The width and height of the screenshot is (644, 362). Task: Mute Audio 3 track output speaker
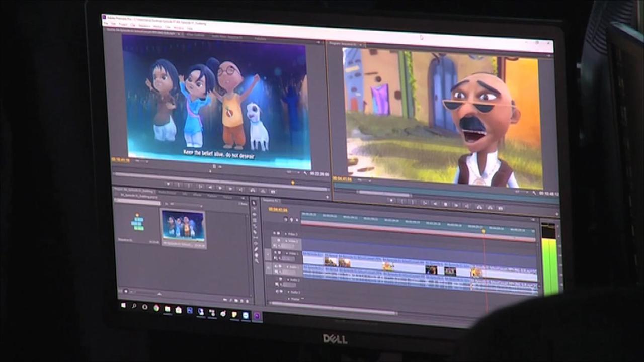tap(277, 292)
